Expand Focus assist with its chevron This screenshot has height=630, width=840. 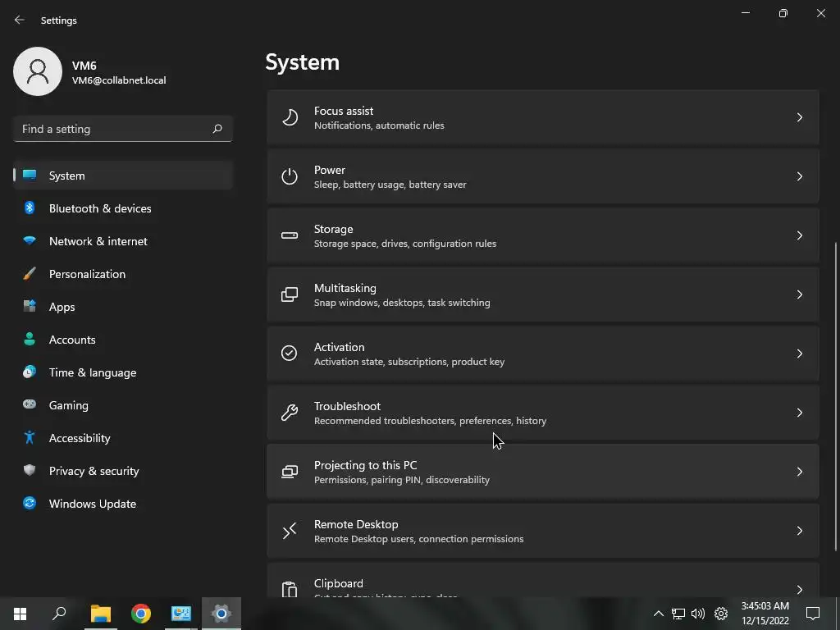coord(800,117)
